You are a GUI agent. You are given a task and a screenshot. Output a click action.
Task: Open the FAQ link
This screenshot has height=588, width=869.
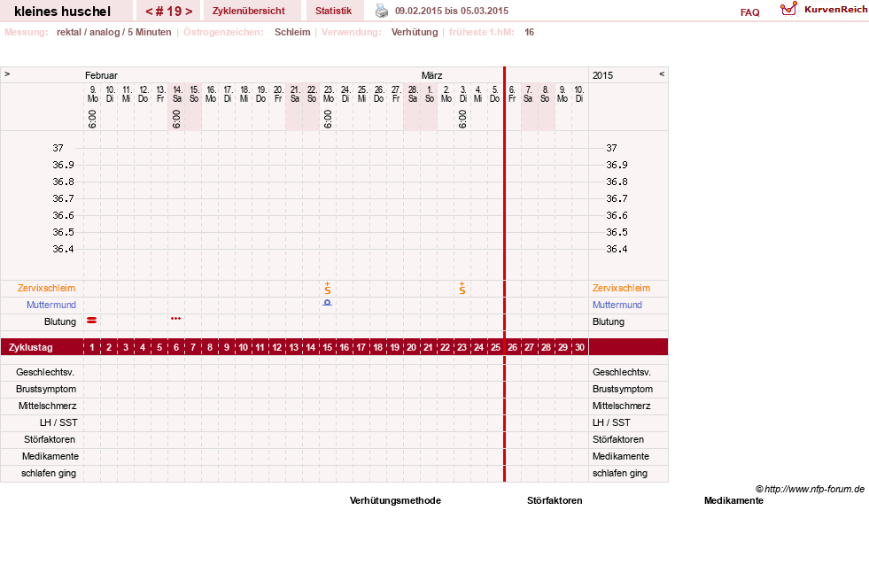(749, 12)
